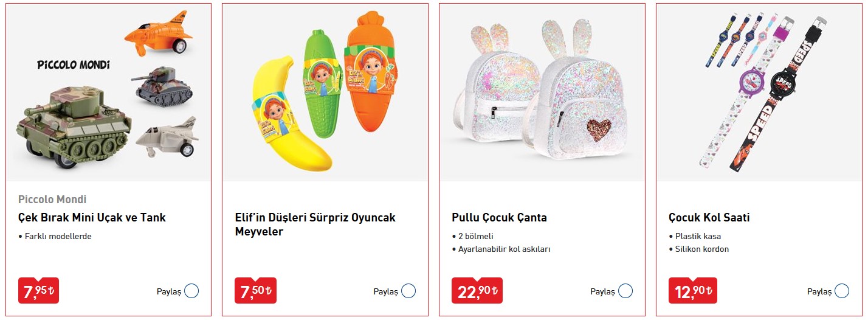The image size is (868, 320).
Task: Click the Piccolo Mondi brand label
Action: (52, 200)
